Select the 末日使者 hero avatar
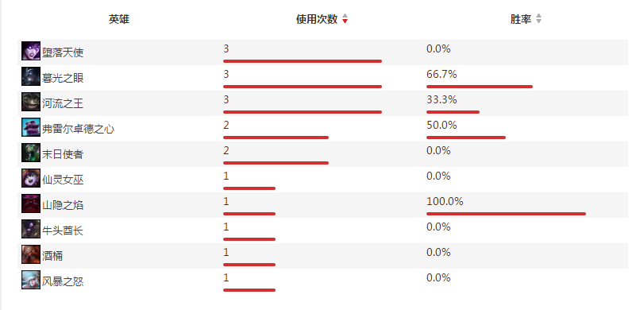644x310 pixels. click(31, 153)
